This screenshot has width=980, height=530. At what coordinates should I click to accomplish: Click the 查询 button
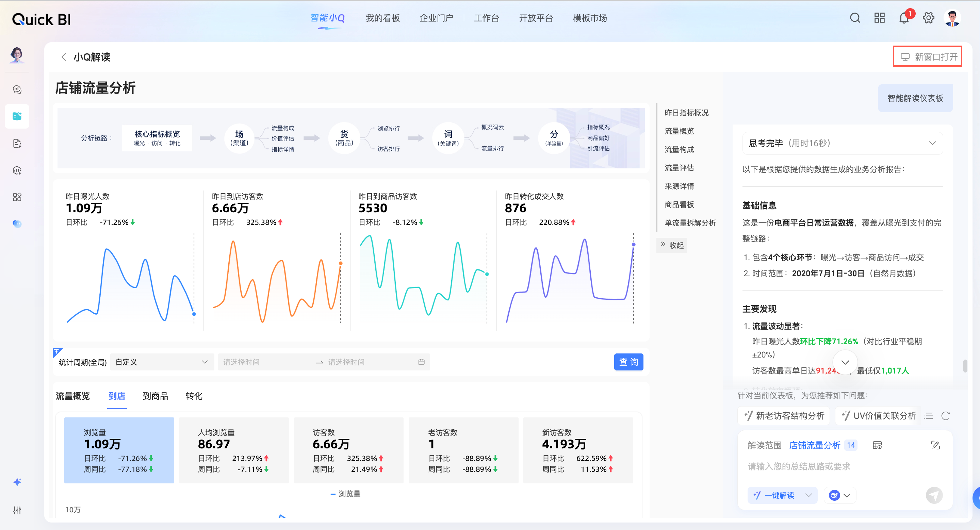click(628, 362)
